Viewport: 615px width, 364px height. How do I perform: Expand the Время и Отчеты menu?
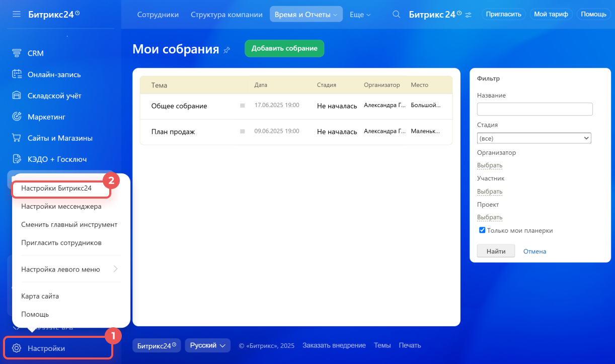click(306, 15)
